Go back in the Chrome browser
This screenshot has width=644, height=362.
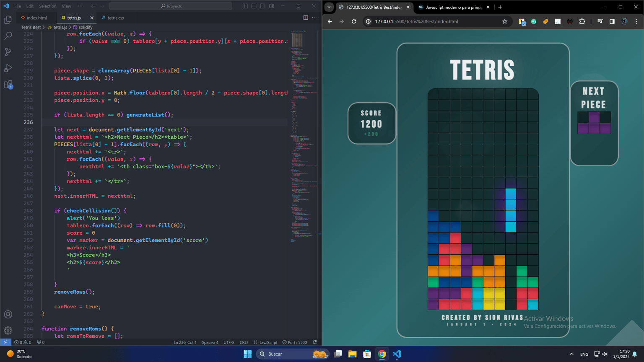(330, 21)
